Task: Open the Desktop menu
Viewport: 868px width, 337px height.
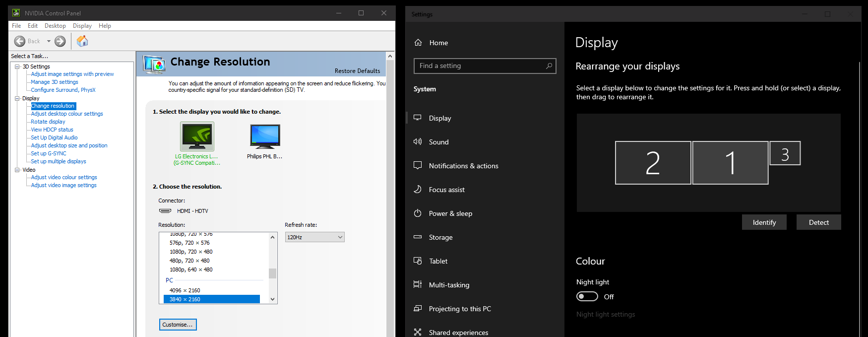Action: (x=55, y=26)
